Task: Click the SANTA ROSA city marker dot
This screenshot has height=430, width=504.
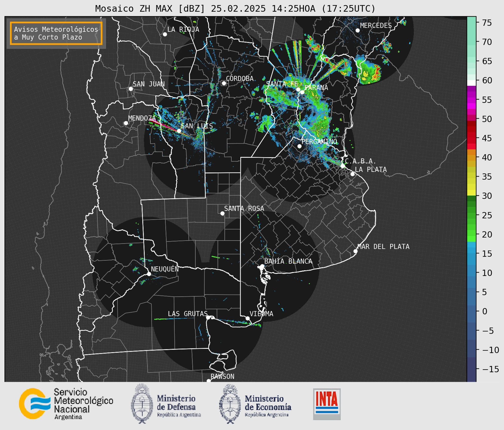Action: click(x=222, y=213)
